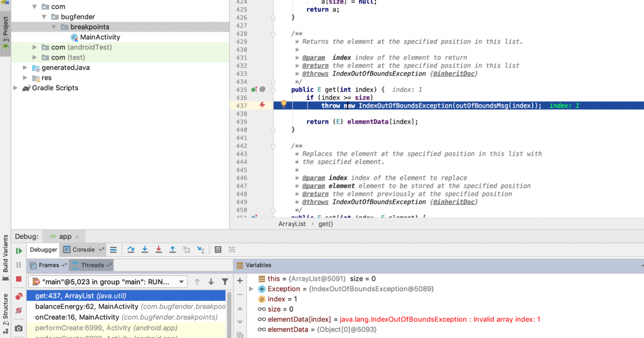Click the blue Step Into icon
This screenshot has width=644, height=338.
tap(145, 249)
